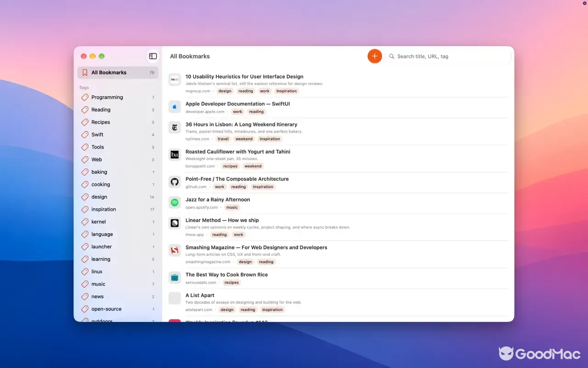Click the Spotify favicon
This screenshot has height=368, width=588.
coord(175,202)
